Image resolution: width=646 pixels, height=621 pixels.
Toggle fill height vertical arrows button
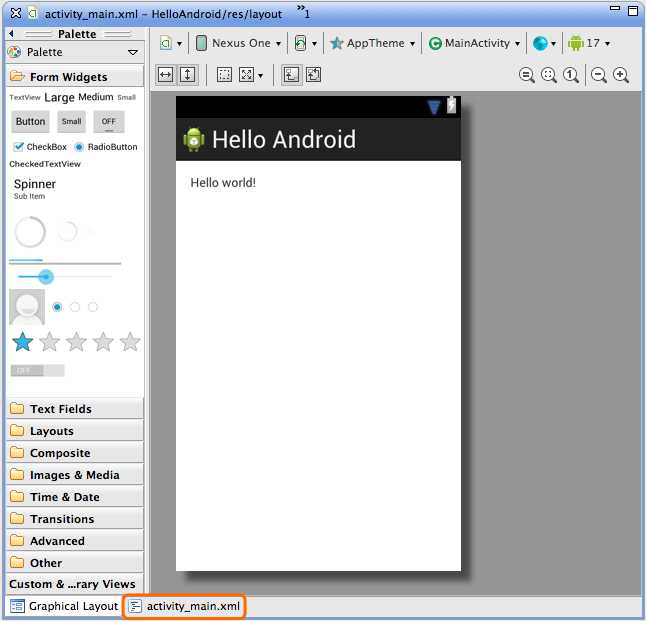[188, 75]
